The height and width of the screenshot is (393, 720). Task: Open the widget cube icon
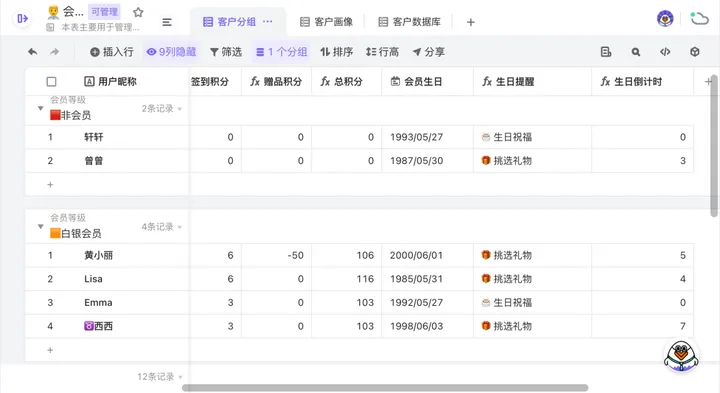[695, 52]
